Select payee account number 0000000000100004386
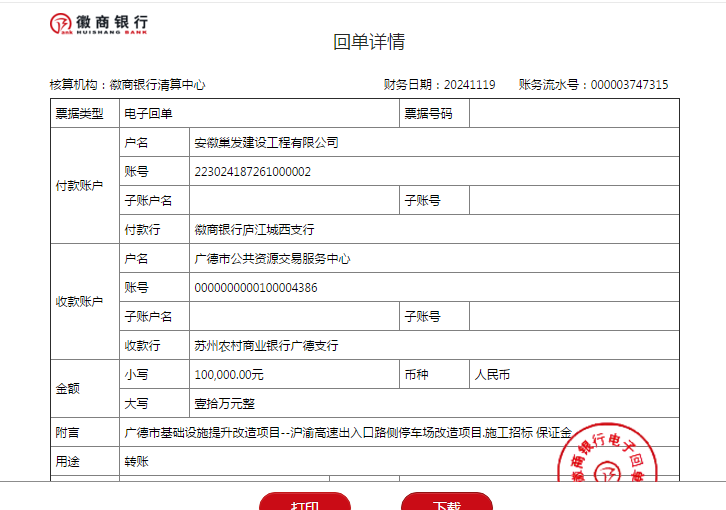726x510 pixels. 256,288
